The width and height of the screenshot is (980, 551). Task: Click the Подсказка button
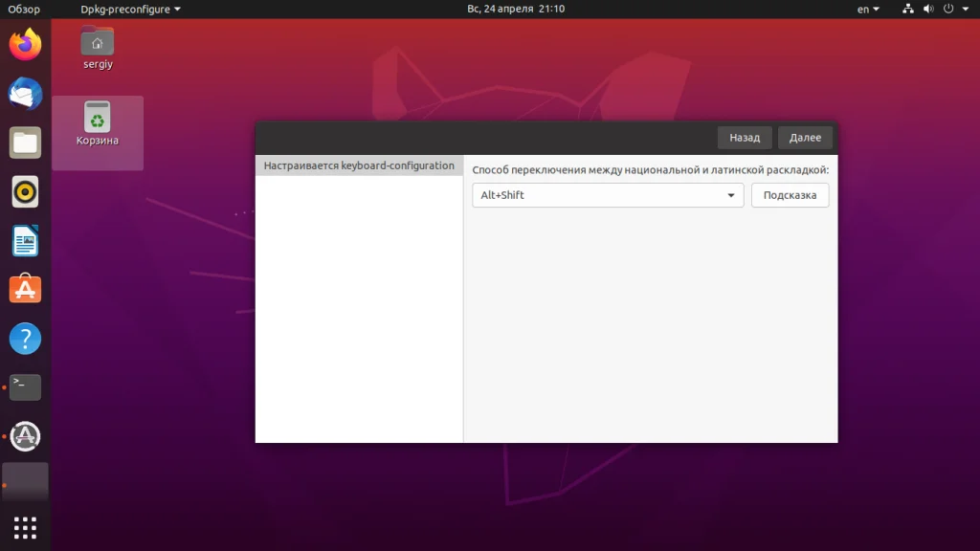coord(790,195)
